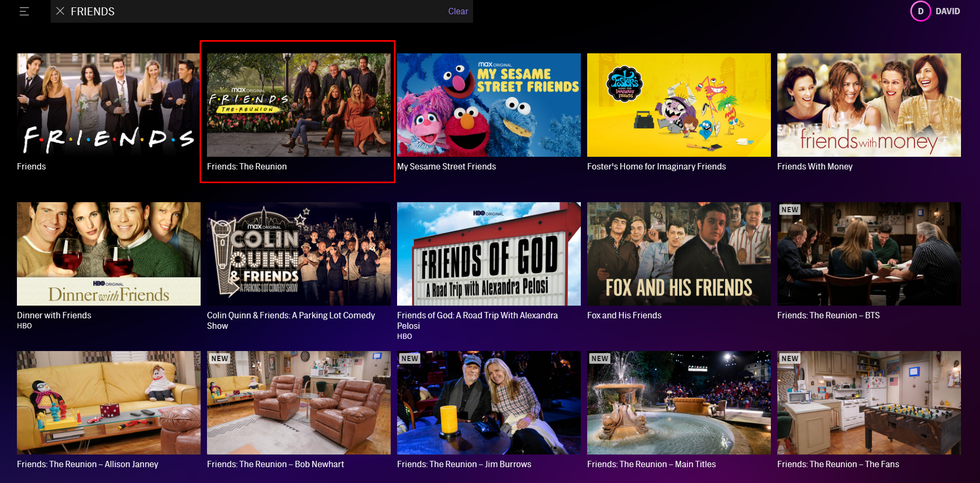Open The Fans reunion clip thumbnail
This screenshot has height=483, width=980.
click(869, 403)
